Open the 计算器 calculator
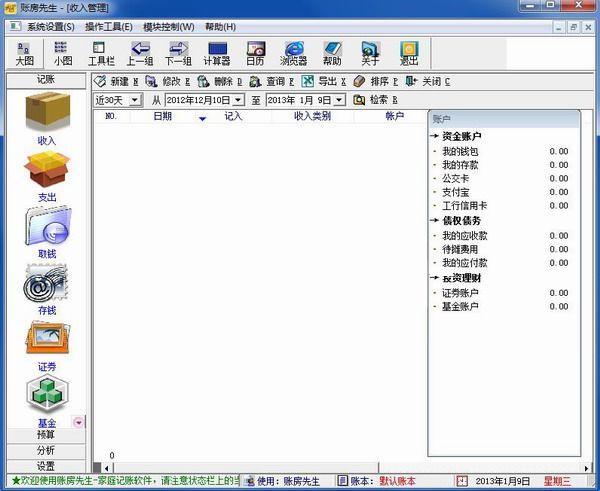The width and height of the screenshot is (600, 491). pyautogui.click(x=217, y=54)
